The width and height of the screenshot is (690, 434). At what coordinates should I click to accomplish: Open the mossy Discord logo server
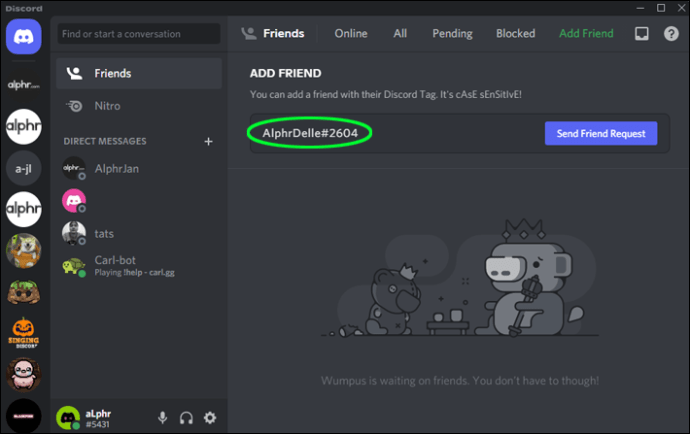point(24,292)
